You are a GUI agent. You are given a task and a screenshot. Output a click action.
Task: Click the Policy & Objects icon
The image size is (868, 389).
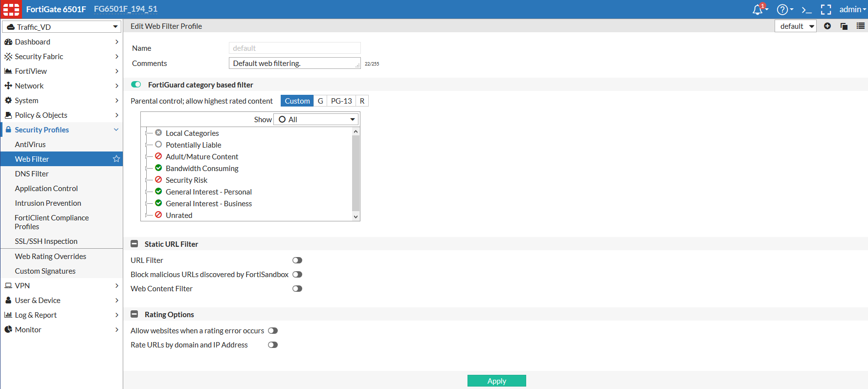coord(8,115)
